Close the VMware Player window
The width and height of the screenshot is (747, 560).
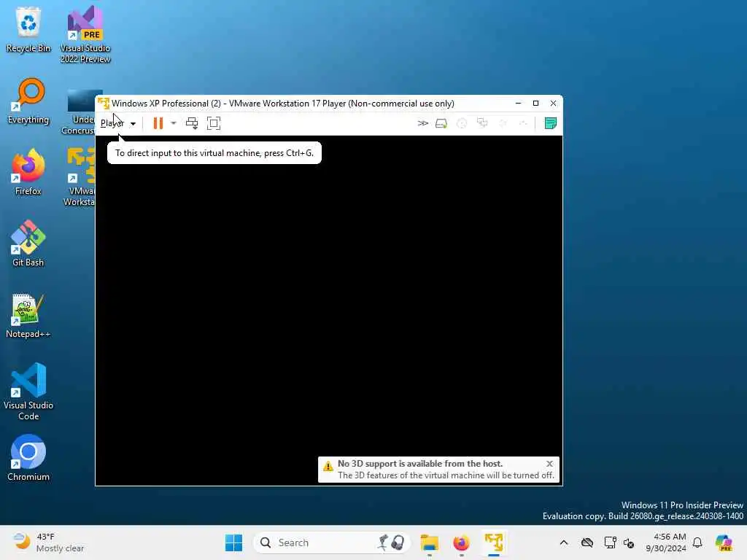pyautogui.click(x=553, y=104)
